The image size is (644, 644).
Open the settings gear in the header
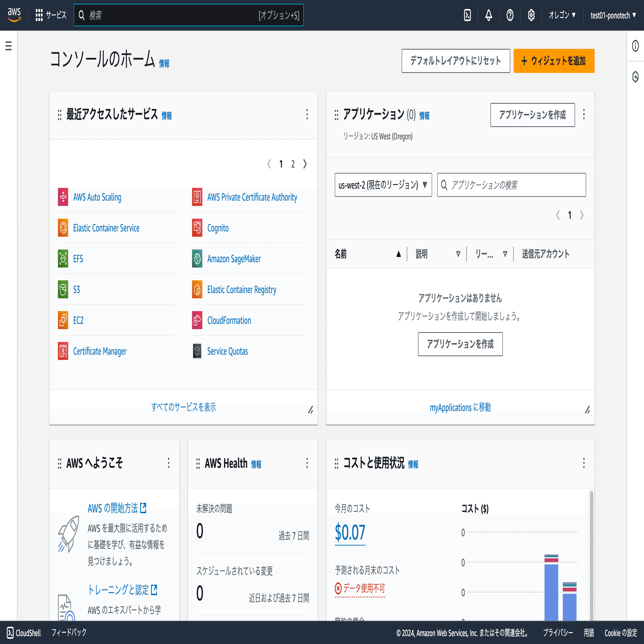tap(531, 15)
